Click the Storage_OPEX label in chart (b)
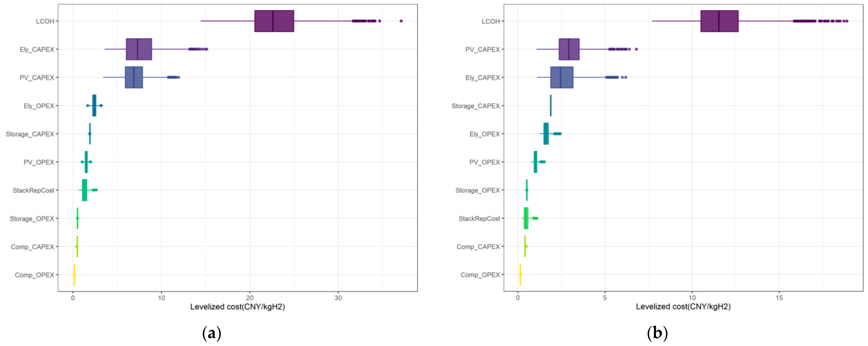868x346 pixels. point(478,190)
